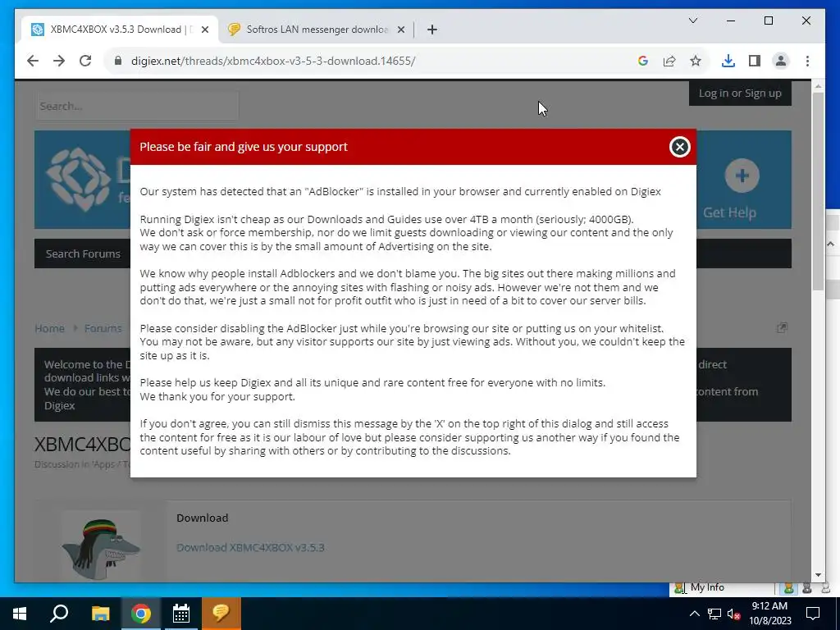Click Download XBMC4XBOX v3.5.3 link
Screen dimensions: 840x630
250,547
